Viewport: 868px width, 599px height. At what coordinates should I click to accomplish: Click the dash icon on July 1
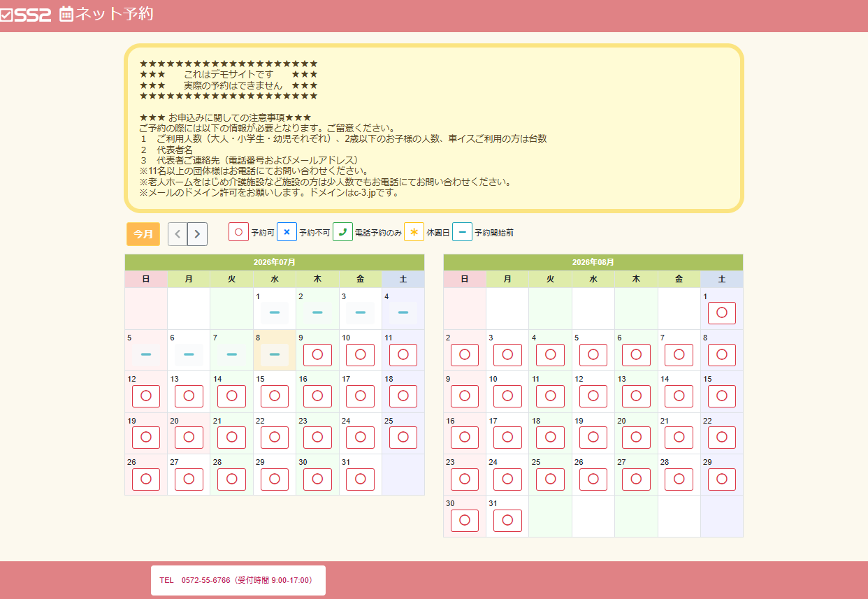[x=275, y=313]
